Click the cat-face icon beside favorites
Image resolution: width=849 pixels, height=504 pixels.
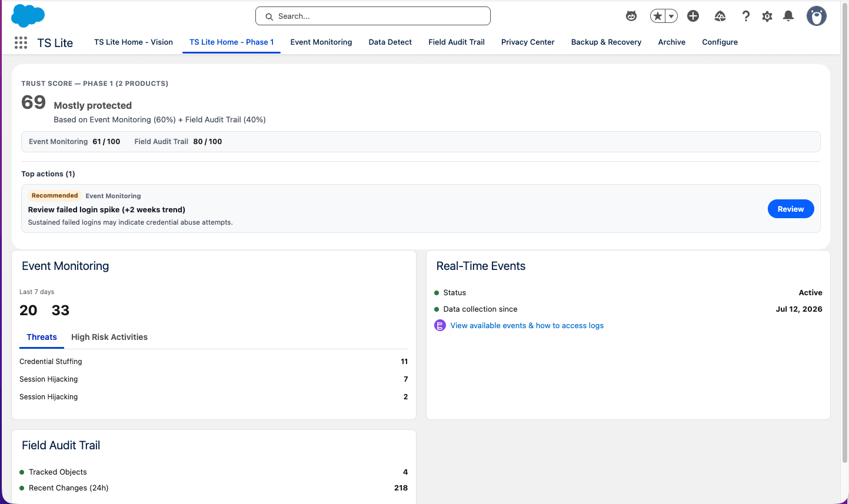[631, 16]
